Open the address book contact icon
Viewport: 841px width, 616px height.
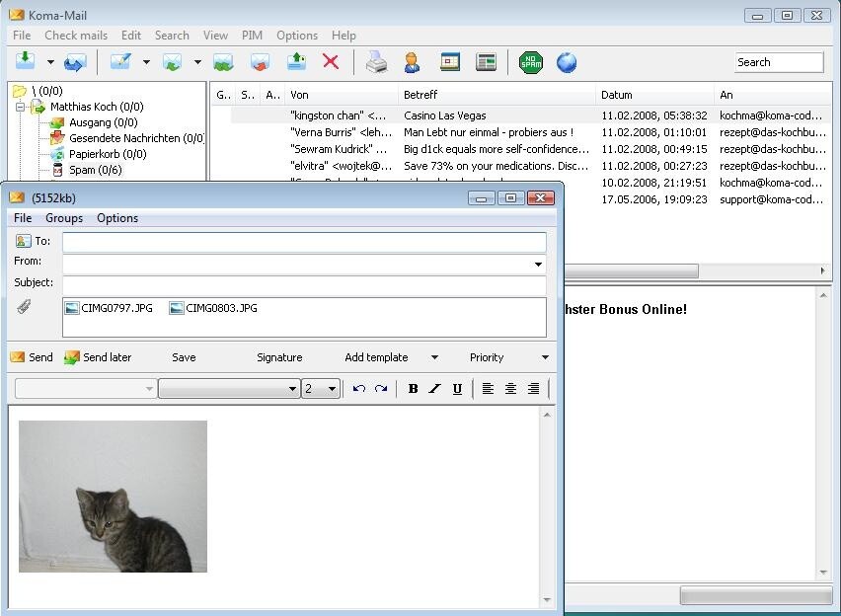(x=413, y=62)
